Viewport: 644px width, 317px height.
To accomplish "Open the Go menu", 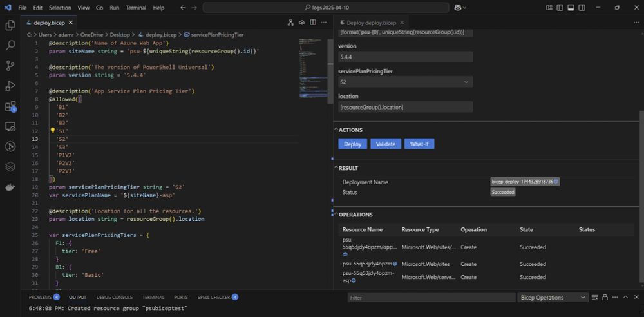I will click(99, 7).
